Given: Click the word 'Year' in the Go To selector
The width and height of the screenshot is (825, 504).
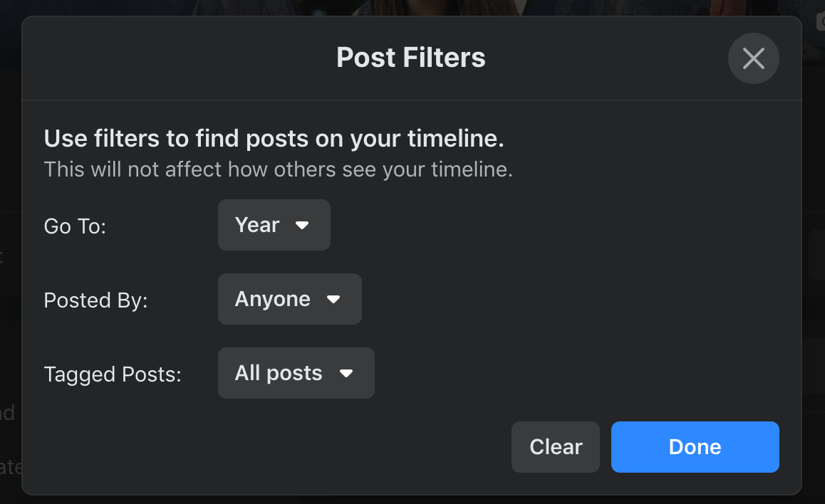Looking at the screenshot, I should [x=256, y=225].
